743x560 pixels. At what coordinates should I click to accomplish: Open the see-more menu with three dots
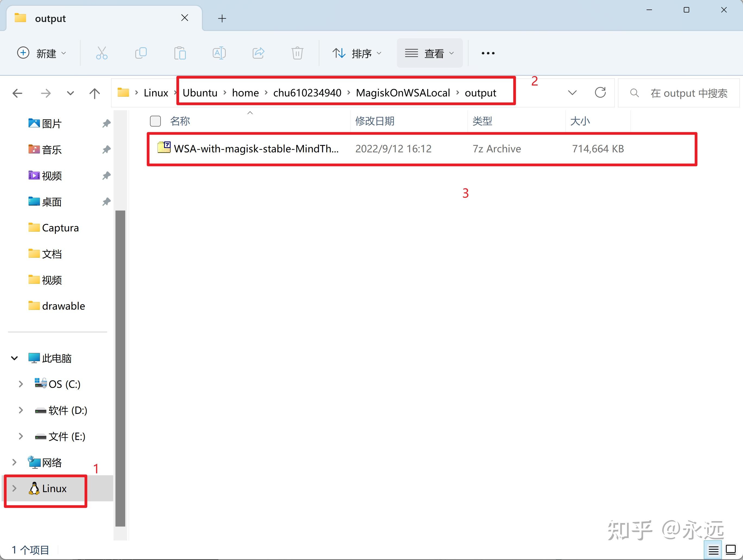pyautogui.click(x=488, y=53)
